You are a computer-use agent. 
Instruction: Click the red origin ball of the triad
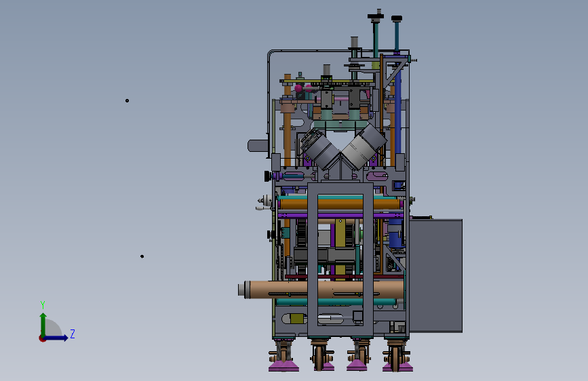coord(42,338)
